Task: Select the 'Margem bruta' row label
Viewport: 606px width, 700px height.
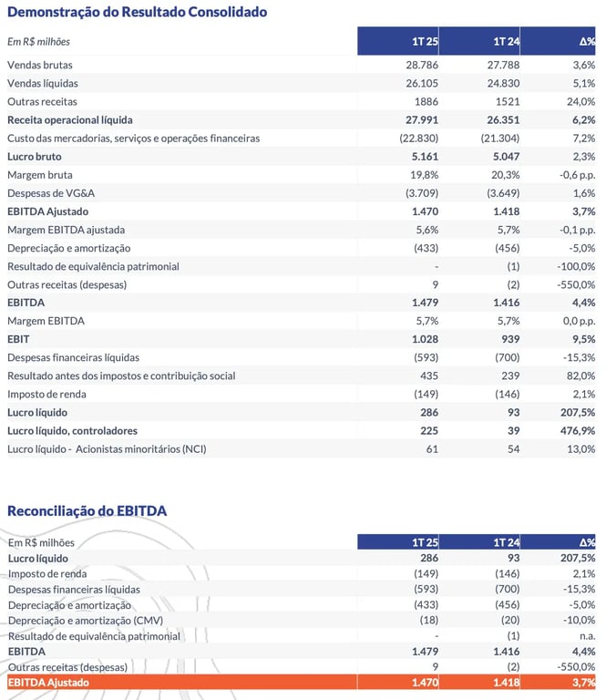Action: click(40, 175)
